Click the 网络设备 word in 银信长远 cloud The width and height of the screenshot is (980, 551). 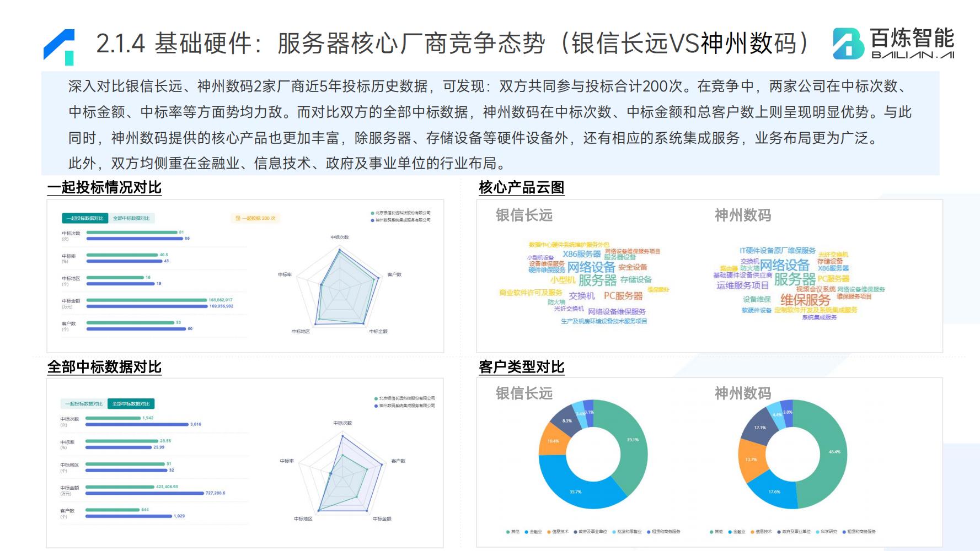pos(591,267)
